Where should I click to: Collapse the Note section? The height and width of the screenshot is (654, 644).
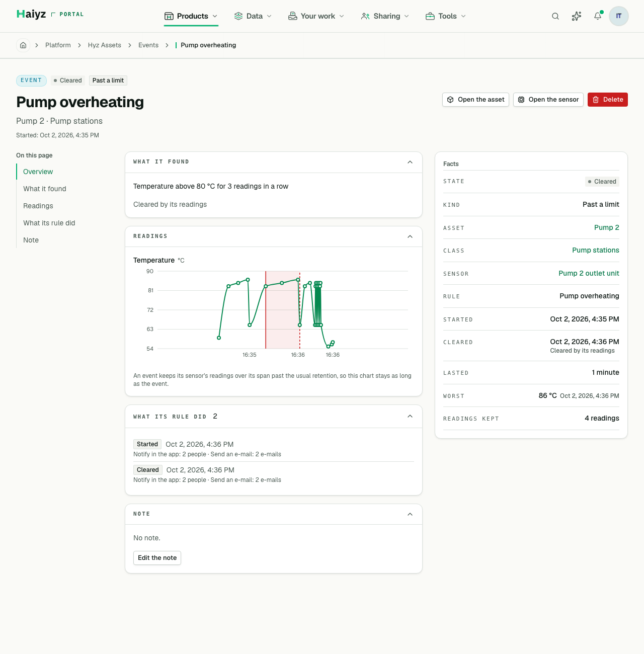click(x=410, y=514)
